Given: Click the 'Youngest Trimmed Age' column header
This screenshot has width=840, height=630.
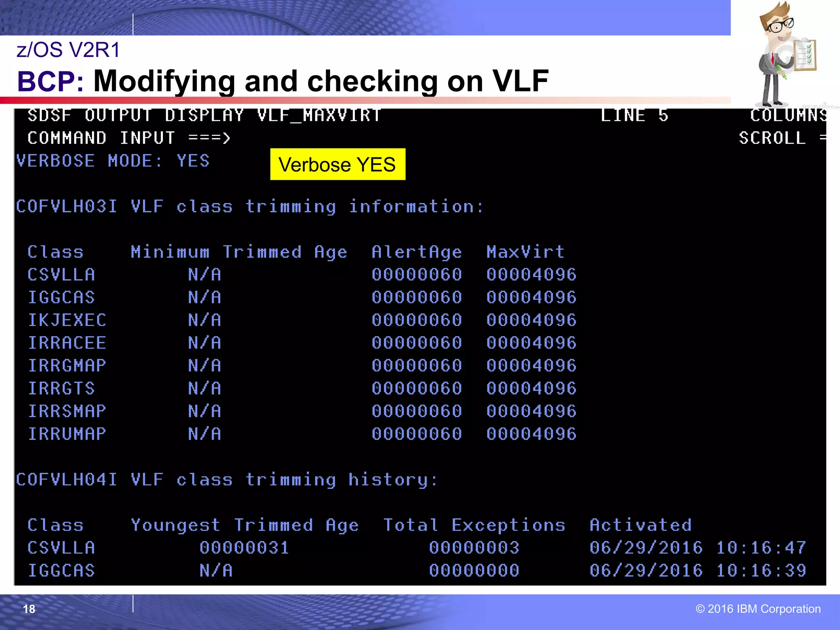Looking at the screenshot, I should 244,525.
